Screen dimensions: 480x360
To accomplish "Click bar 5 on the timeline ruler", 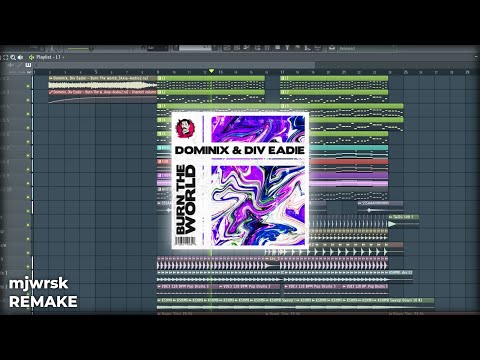I will pyautogui.click(x=96, y=72).
